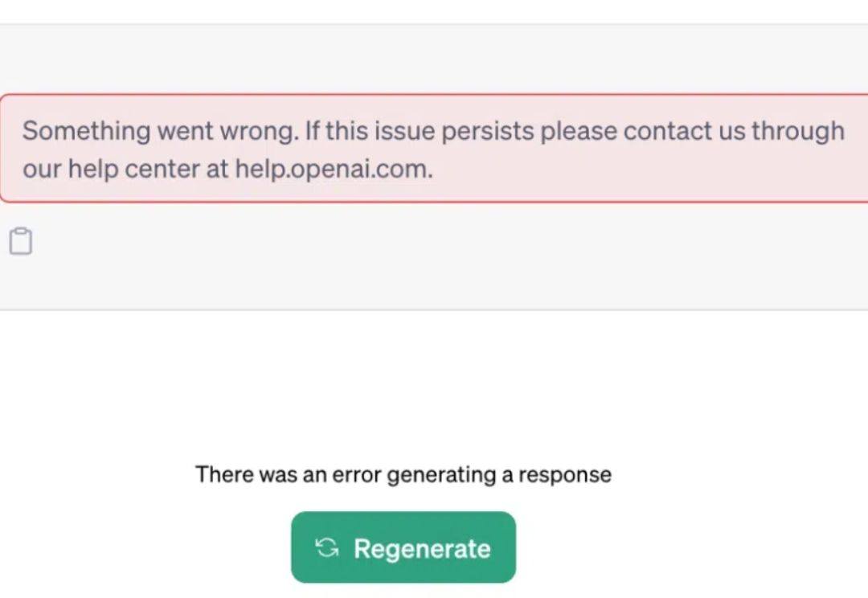Click the 'Regenerate' word label
The width and height of the screenshot is (868, 598).
click(422, 549)
